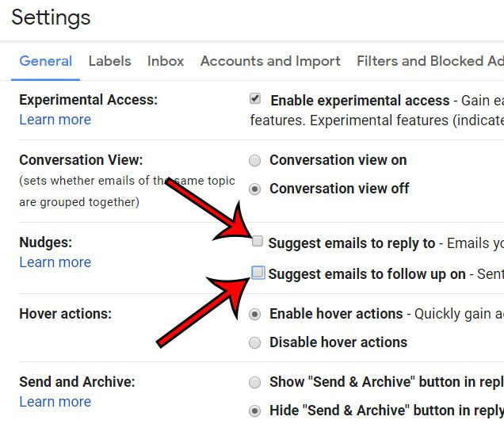Click the "Suggest emails to follow up on" label text
504x424 pixels.
367,274
